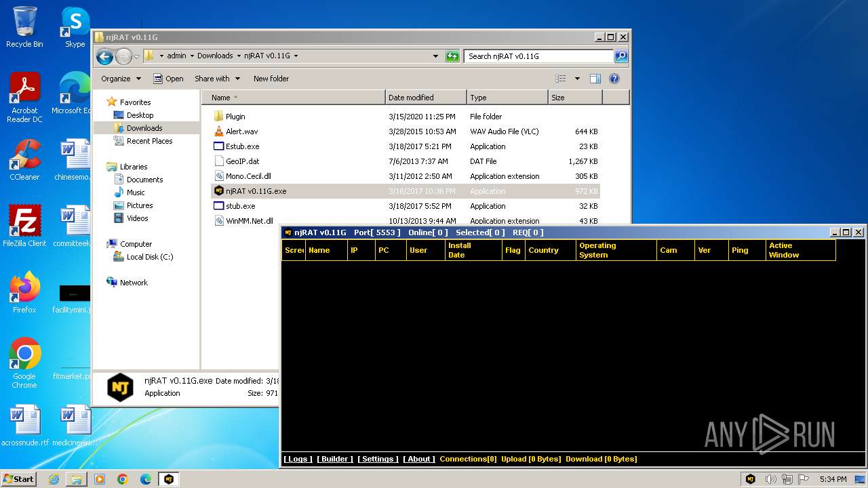Click the taskbar clock showing 5:34 PM
The height and width of the screenshot is (488, 868).
(833, 479)
